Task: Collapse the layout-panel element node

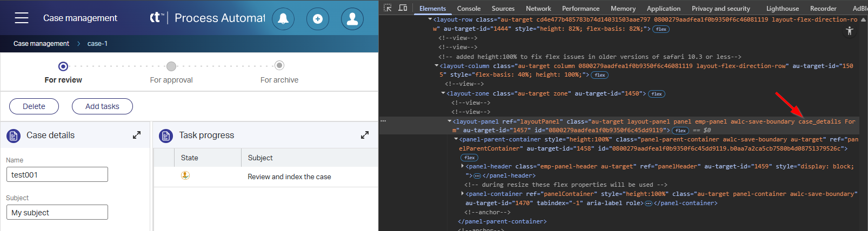Action: [449, 121]
